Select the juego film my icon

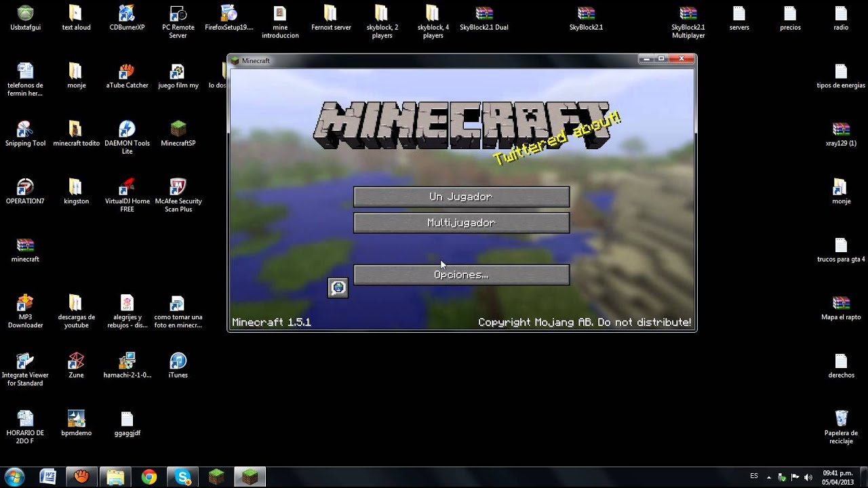click(178, 76)
